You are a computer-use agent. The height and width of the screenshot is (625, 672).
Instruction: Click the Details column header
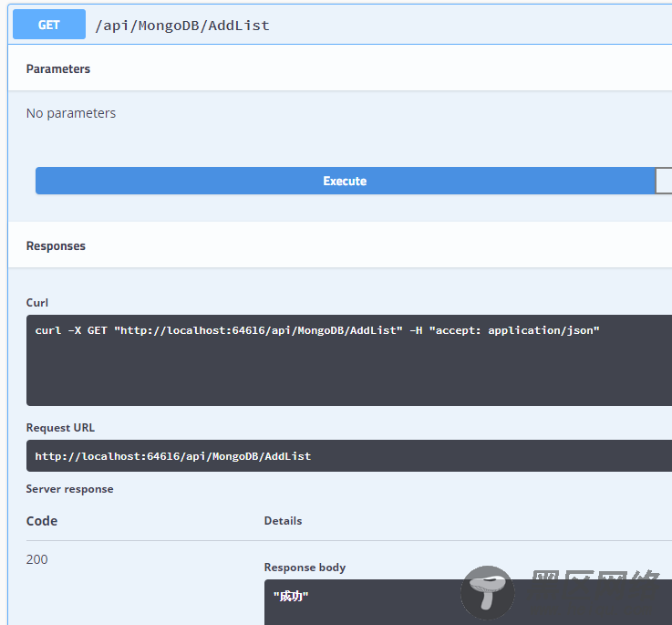(x=283, y=521)
